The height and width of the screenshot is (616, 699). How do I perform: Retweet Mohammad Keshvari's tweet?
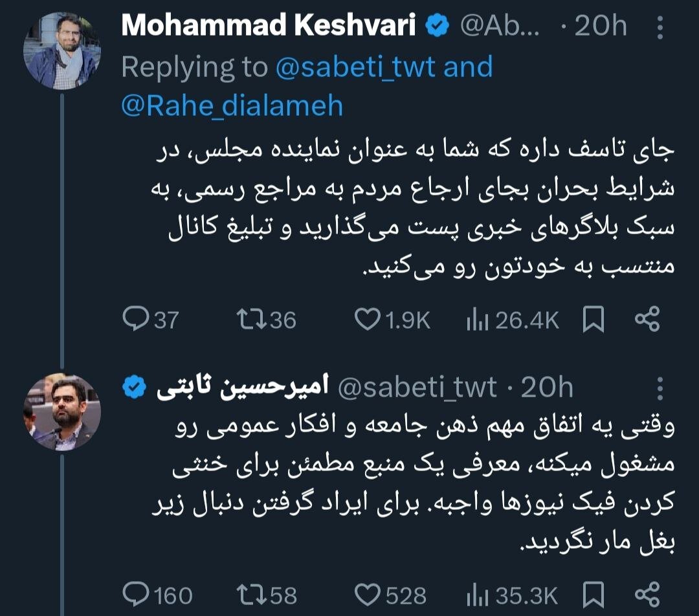(249, 320)
